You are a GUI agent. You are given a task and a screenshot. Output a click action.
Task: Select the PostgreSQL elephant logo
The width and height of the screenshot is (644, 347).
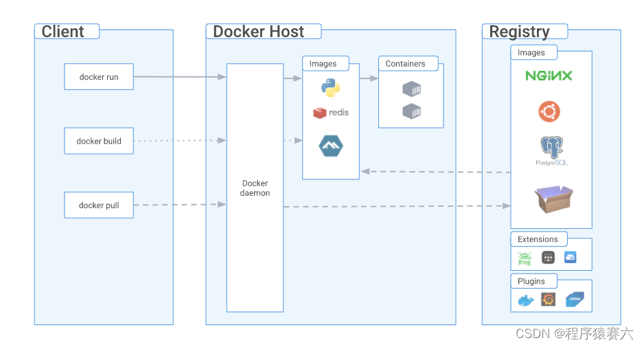551,151
